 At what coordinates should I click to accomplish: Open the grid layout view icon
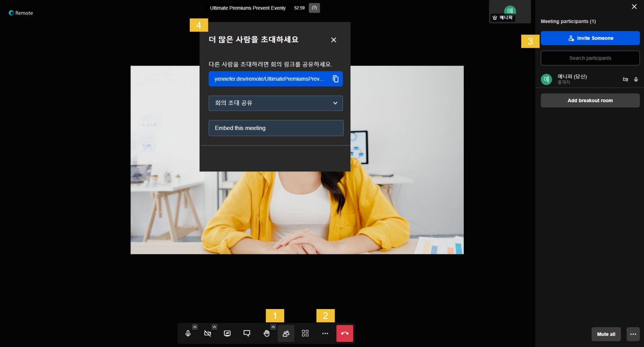coord(305,333)
